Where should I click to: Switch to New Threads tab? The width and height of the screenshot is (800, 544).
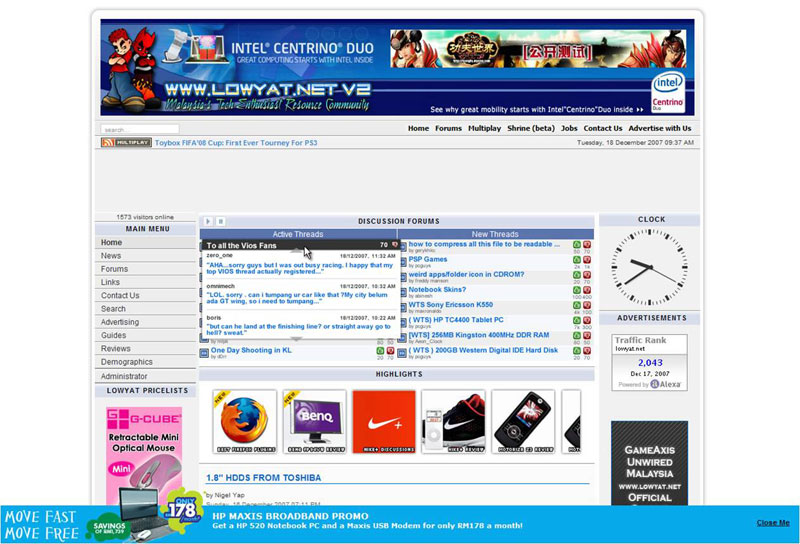tap(495, 234)
